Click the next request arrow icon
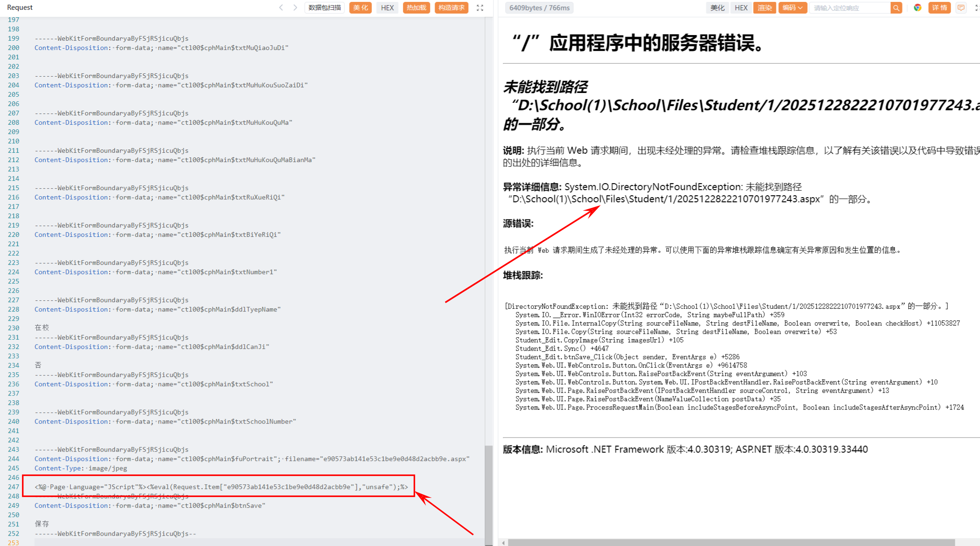Screen dimensions: 980x546 pos(295,7)
